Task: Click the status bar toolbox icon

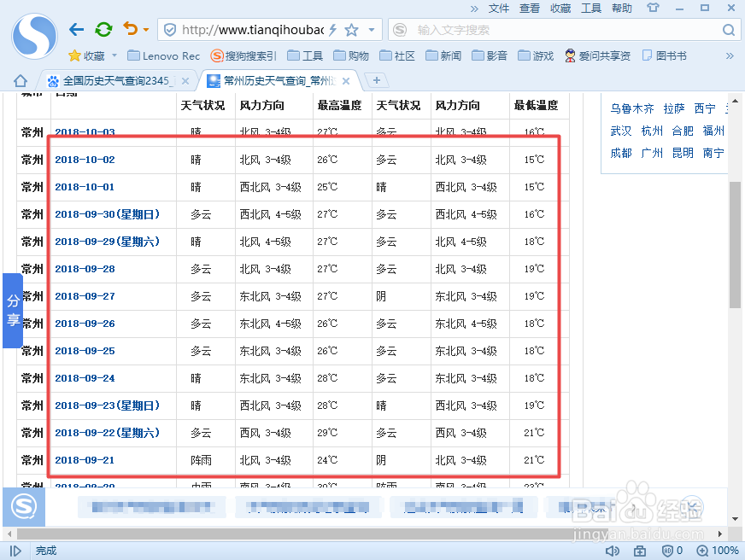Action: coord(640,551)
